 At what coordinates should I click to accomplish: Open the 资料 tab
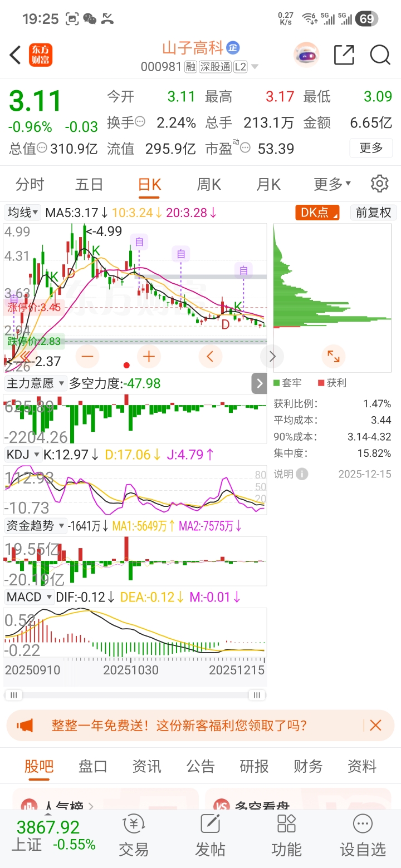click(362, 766)
